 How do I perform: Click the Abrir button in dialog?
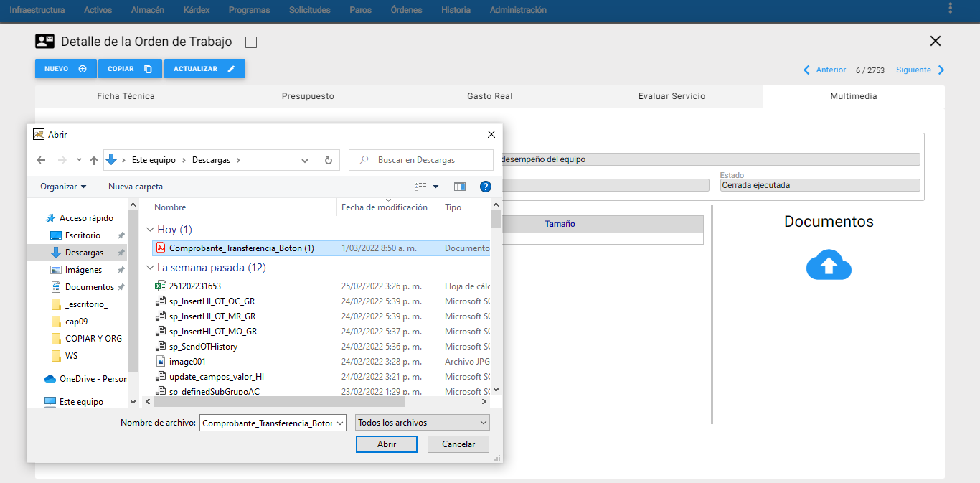387,444
